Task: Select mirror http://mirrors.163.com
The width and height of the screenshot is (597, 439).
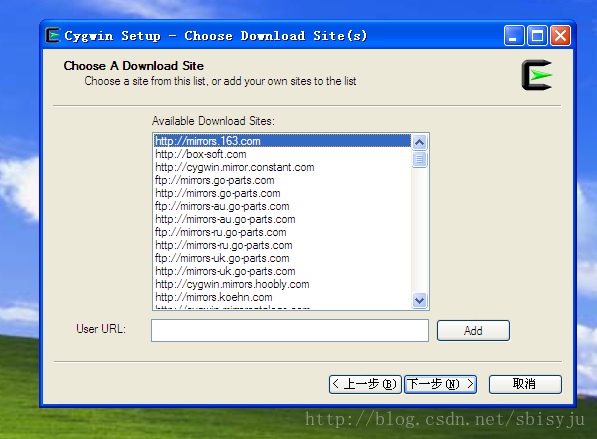Action: coord(283,141)
